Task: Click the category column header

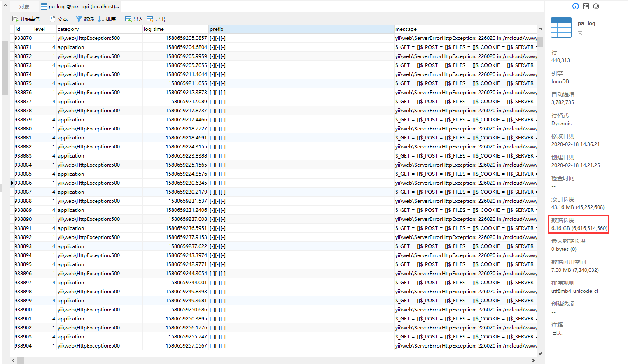Action: click(99, 29)
